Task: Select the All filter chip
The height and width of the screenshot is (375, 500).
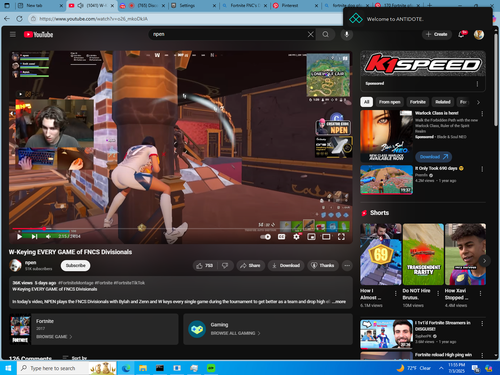Action: [366, 102]
